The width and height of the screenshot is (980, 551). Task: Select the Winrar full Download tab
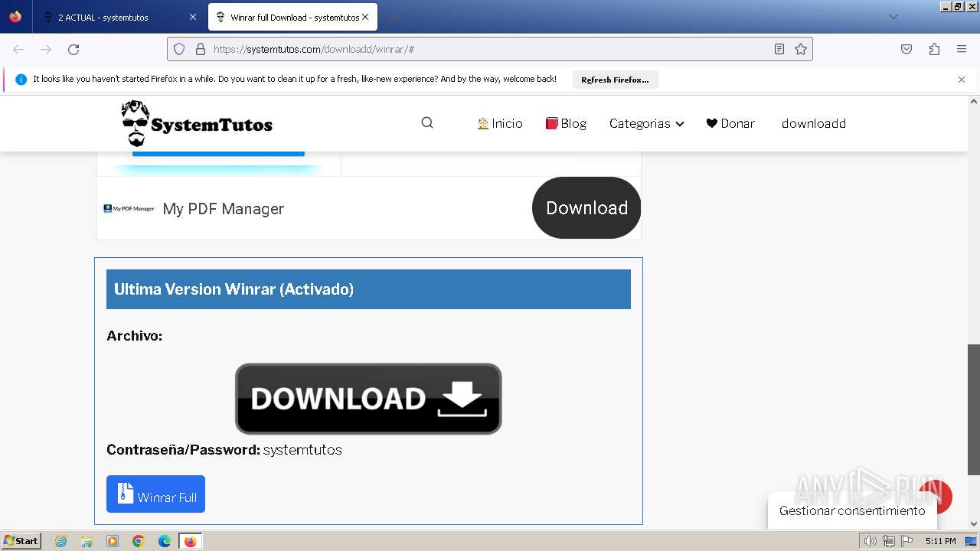[292, 17]
